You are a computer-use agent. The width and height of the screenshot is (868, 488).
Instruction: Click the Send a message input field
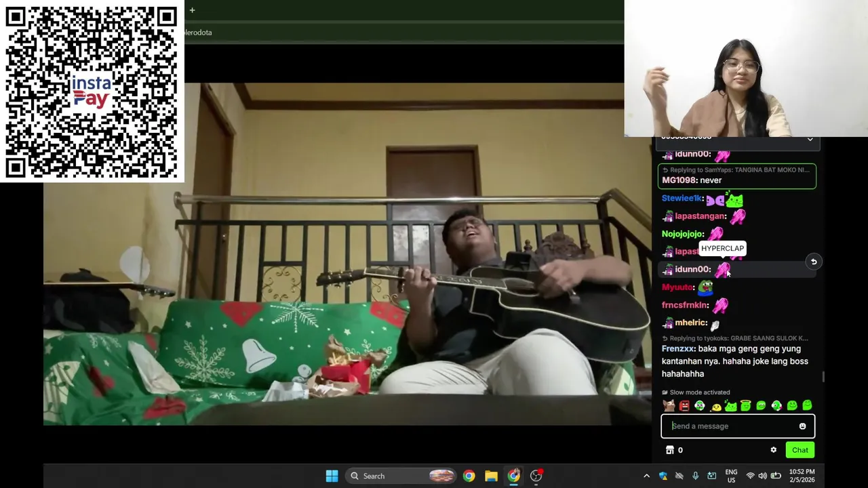(x=738, y=426)
